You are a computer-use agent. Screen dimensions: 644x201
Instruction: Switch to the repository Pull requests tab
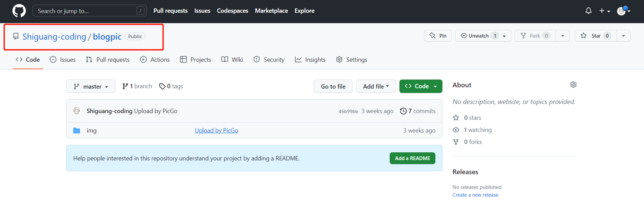click(x=108, y=59)
